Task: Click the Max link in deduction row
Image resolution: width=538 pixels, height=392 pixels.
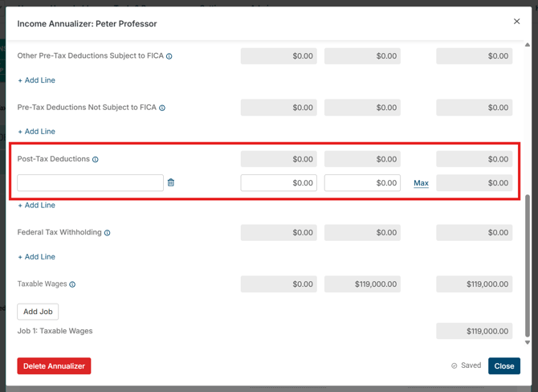Action: click(x=421, y=183)
